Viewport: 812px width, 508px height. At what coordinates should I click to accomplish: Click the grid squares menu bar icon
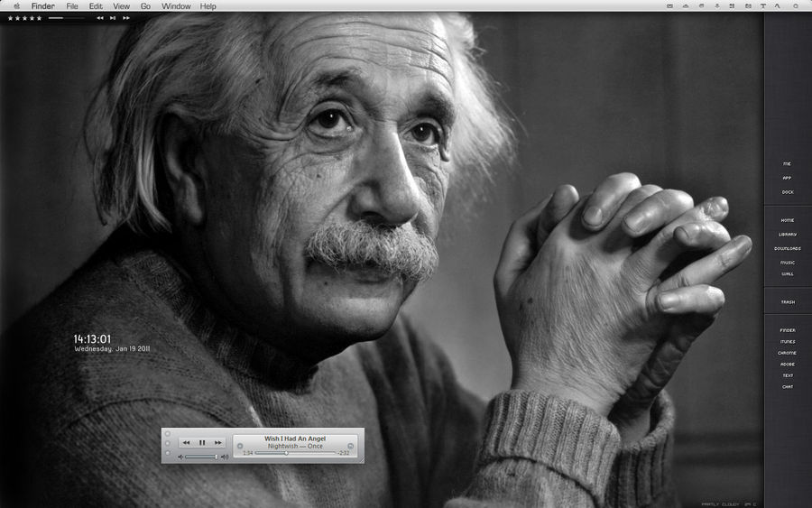732,6
